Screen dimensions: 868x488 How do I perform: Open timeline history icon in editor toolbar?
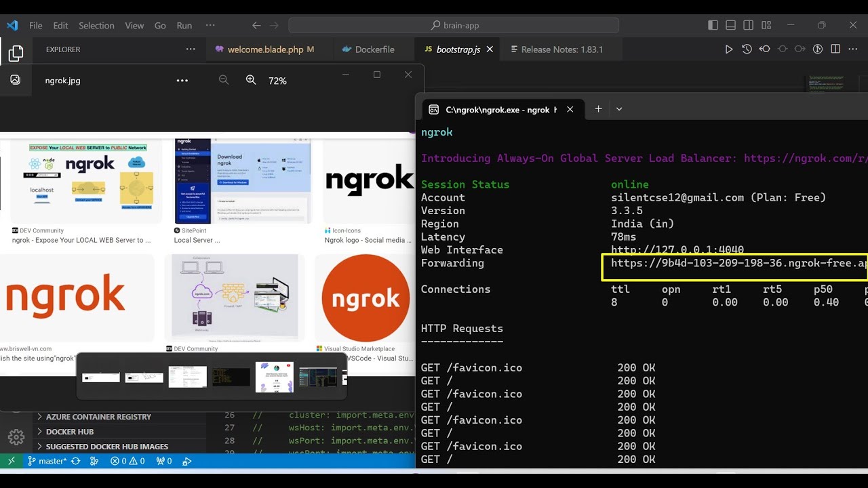coord(747,49)
